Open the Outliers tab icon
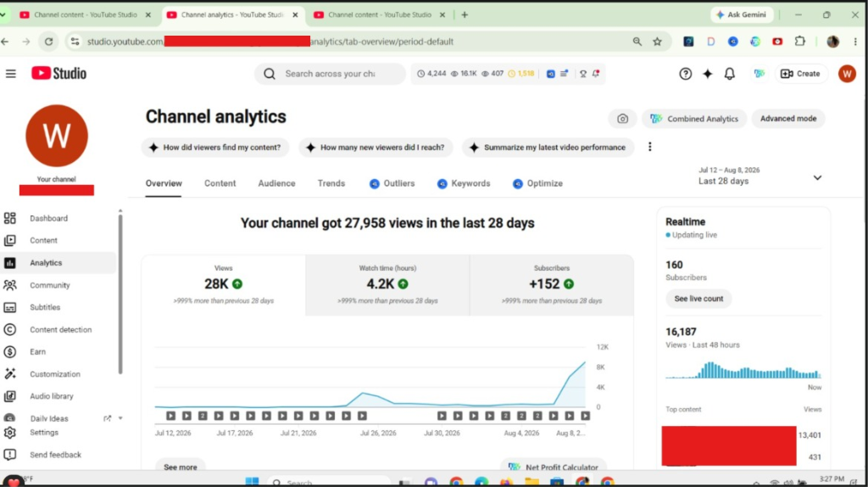 click(374, 183)
